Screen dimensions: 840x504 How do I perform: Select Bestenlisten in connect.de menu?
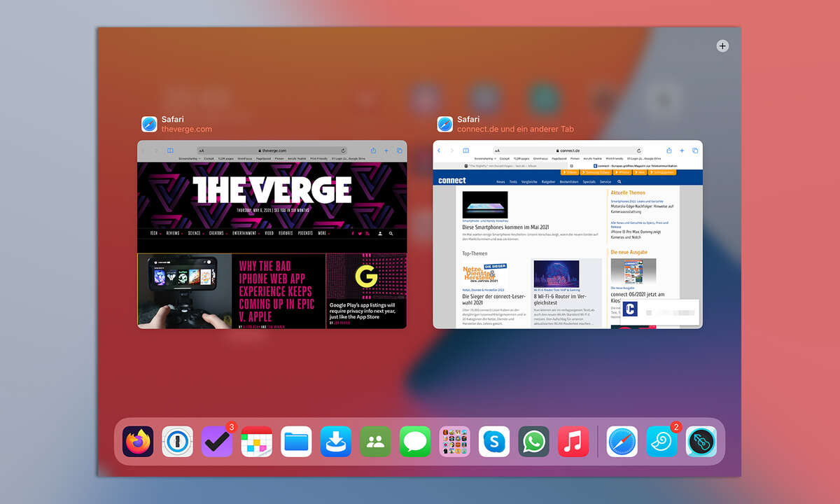[x=569, y=181]
